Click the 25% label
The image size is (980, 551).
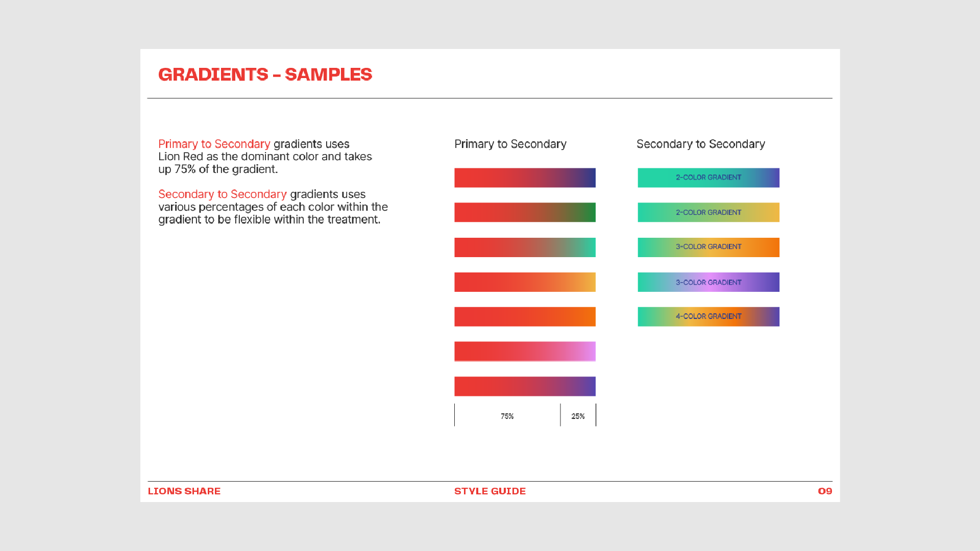tap(578, 416)
